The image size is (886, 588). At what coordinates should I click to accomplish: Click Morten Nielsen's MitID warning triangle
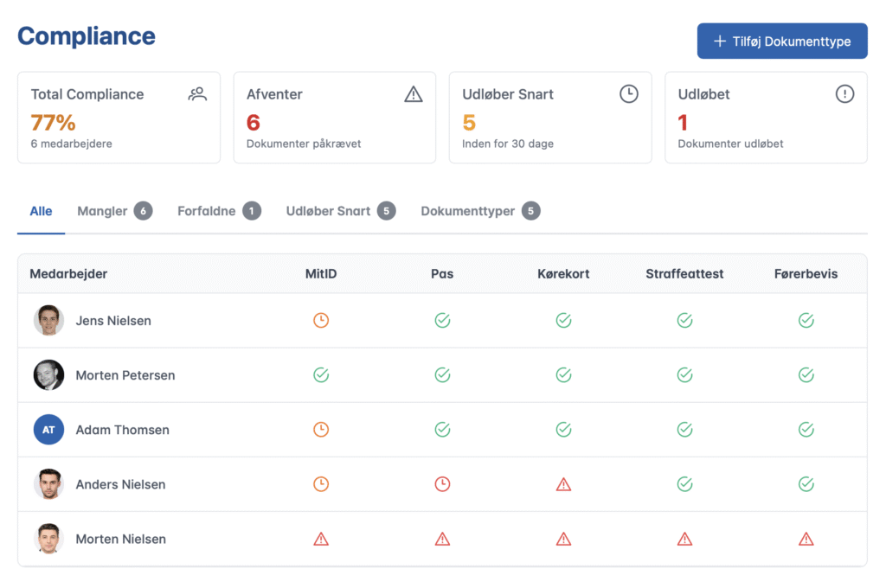click(321, 539)
